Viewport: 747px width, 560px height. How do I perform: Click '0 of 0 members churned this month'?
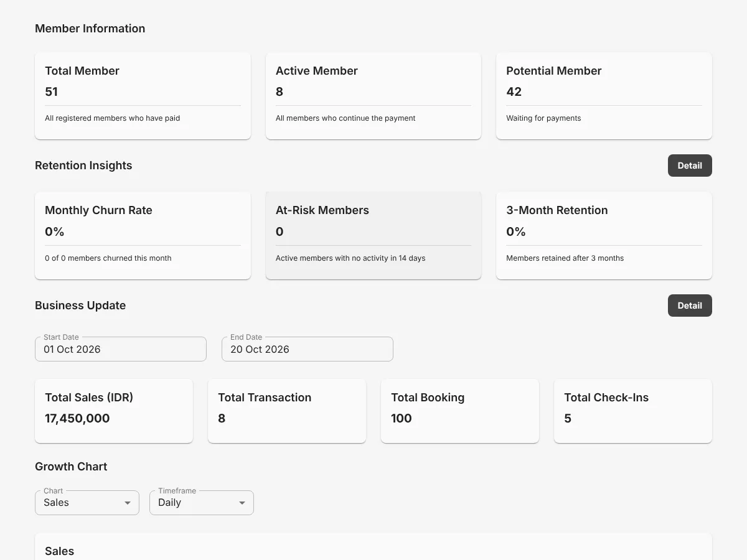tap(108, 258)
